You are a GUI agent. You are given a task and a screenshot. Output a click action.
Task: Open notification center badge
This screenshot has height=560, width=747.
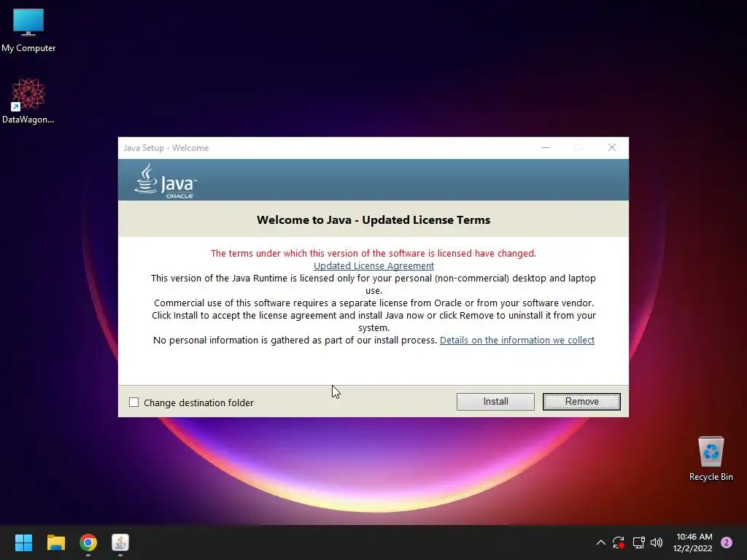[x=727, y=542]
